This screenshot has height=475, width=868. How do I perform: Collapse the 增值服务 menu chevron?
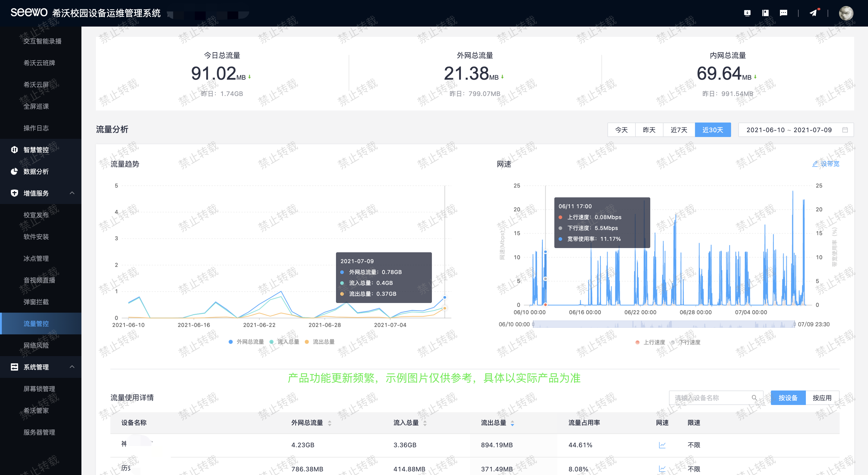coord(72,193)
